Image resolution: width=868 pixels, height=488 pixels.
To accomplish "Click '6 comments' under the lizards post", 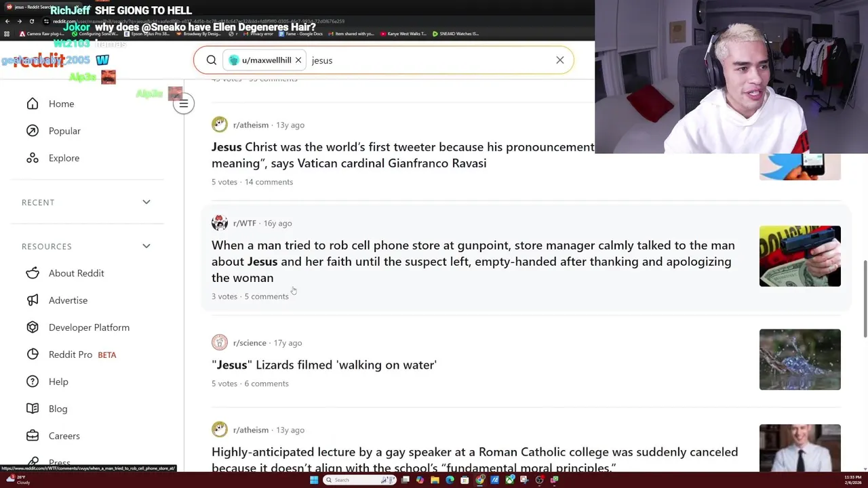I will (x=267, y=384).
